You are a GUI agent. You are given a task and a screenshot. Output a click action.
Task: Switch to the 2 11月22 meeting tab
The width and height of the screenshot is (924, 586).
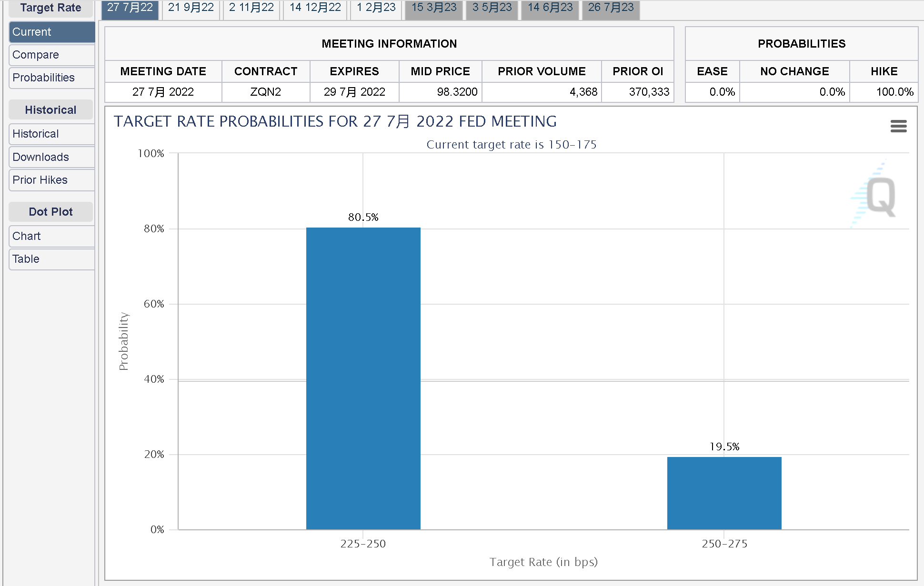pos(251,9)
